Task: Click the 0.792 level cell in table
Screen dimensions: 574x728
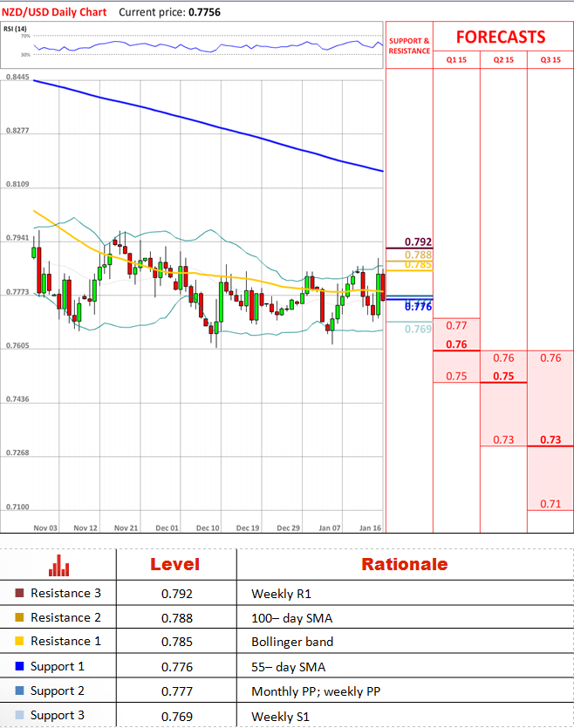Action: coord(177,594)
